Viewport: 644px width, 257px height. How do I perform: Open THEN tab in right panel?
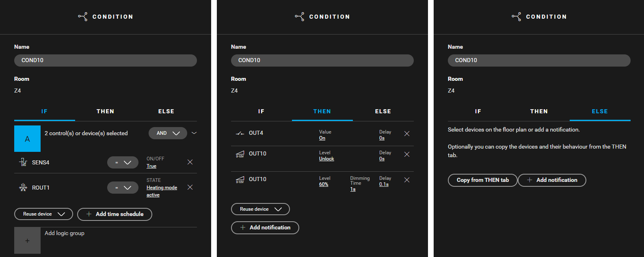coord(539,111)
